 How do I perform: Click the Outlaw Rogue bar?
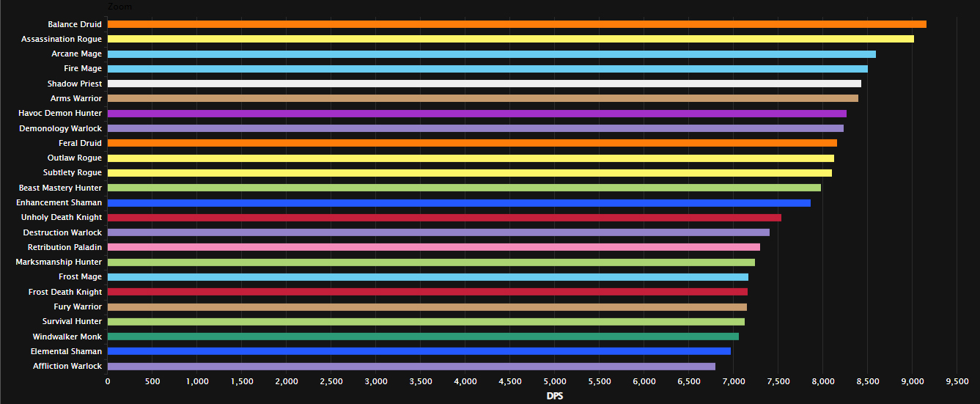471,158
